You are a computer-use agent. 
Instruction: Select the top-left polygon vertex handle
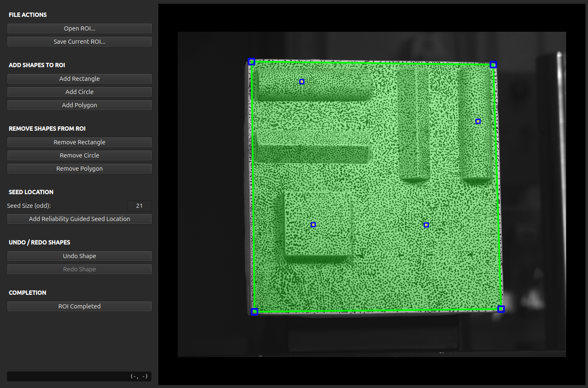point(252,62)
